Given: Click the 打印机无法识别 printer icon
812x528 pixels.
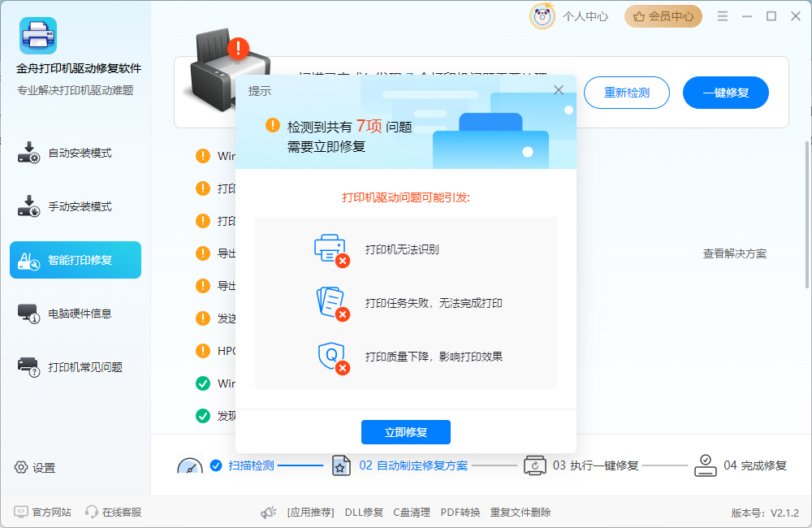Looking at the screenshot, I should click(x=331, y=250).
